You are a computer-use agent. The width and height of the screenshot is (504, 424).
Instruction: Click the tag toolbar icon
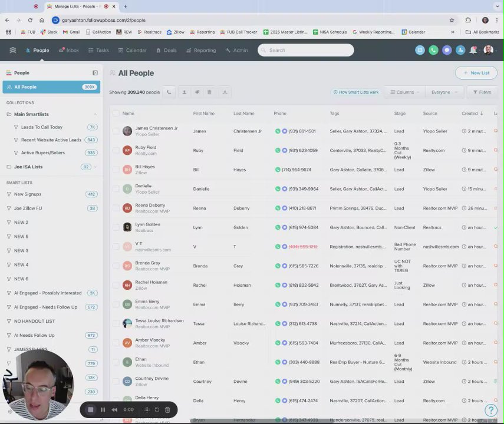pyautogui.click(x=197, y=92)
